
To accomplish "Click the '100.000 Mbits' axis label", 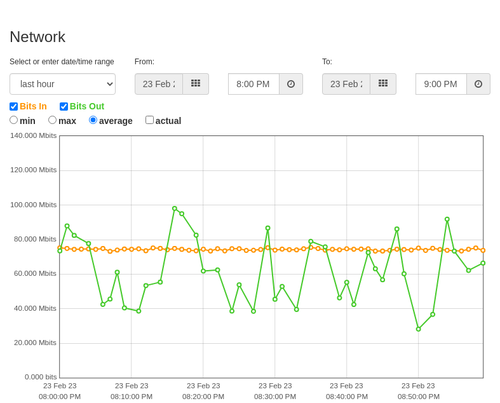I will coord(33,205).
